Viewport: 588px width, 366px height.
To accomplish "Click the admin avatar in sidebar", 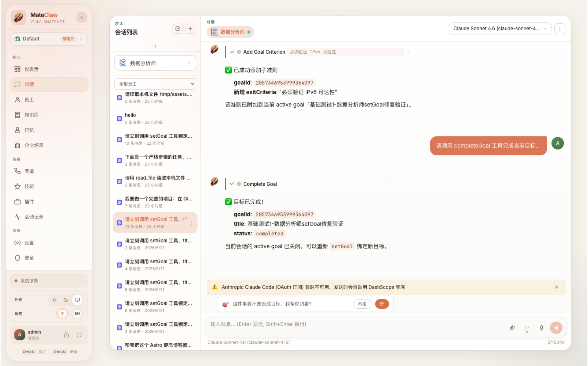I will 20,335.
